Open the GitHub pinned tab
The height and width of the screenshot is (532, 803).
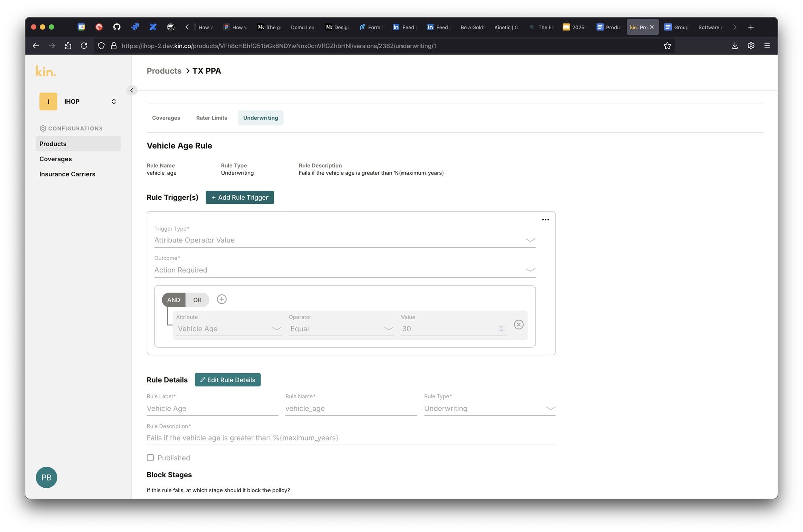[117, 27]
